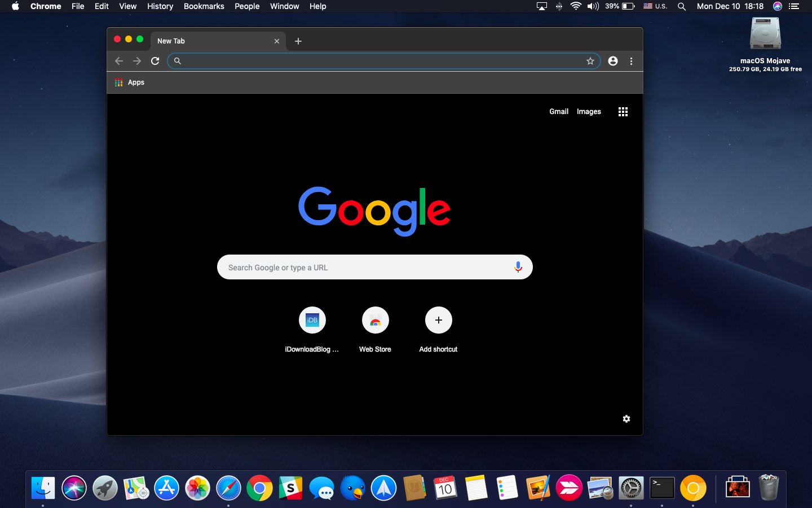Screen dimensions: 812x508
Task: Open the Bookmarks menu
Action: click(204, 6)
